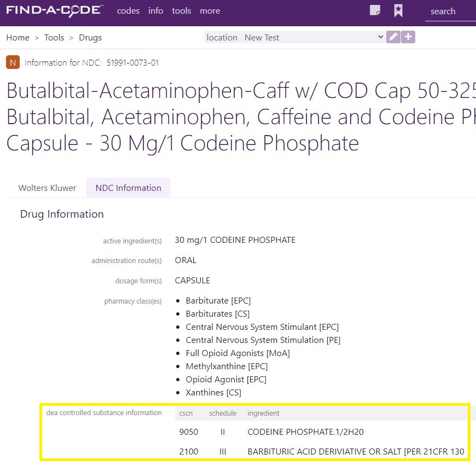
Task: Click the administration route(s) label
Action: tap(126, 260)
